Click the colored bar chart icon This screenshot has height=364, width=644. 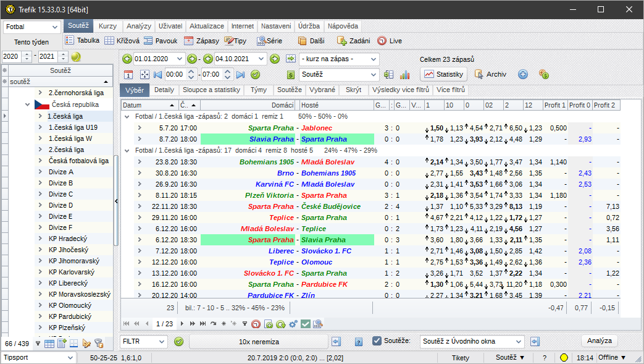coord(405,74)
